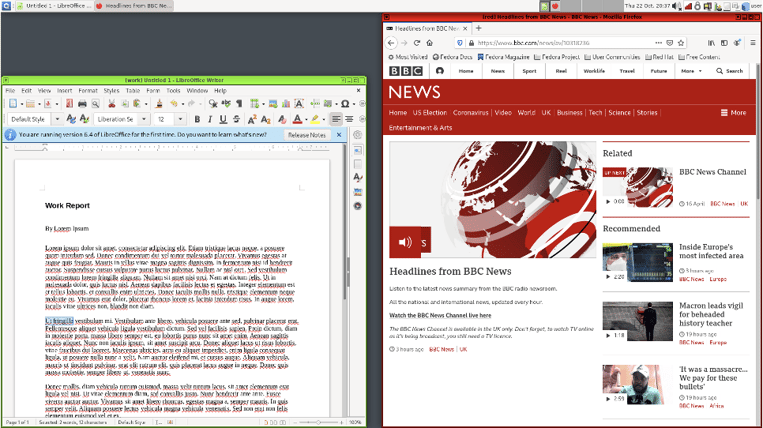Bookmark this page with star icon

pyautogui.click(x=681, y=43)
